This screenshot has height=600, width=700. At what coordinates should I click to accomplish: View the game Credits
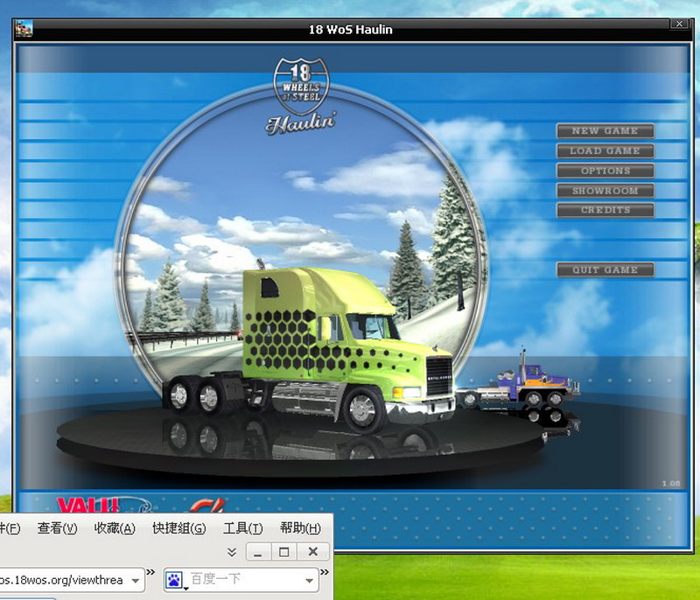[605, 210]
